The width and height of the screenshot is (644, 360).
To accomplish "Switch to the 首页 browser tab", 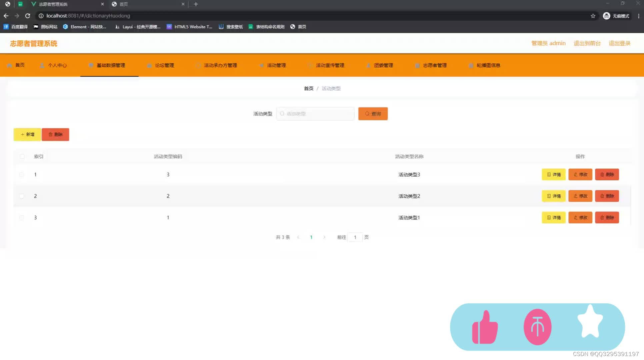I will pos(148,4).
